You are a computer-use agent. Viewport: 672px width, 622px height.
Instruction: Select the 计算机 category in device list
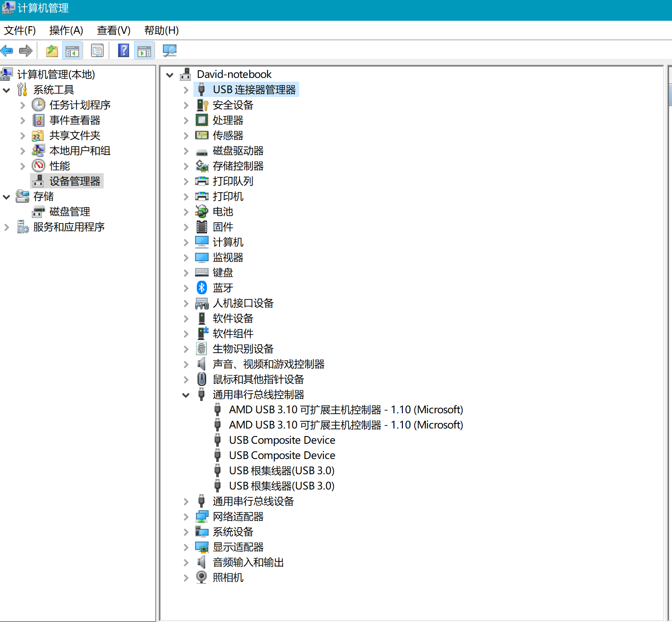tap(228, 242)
